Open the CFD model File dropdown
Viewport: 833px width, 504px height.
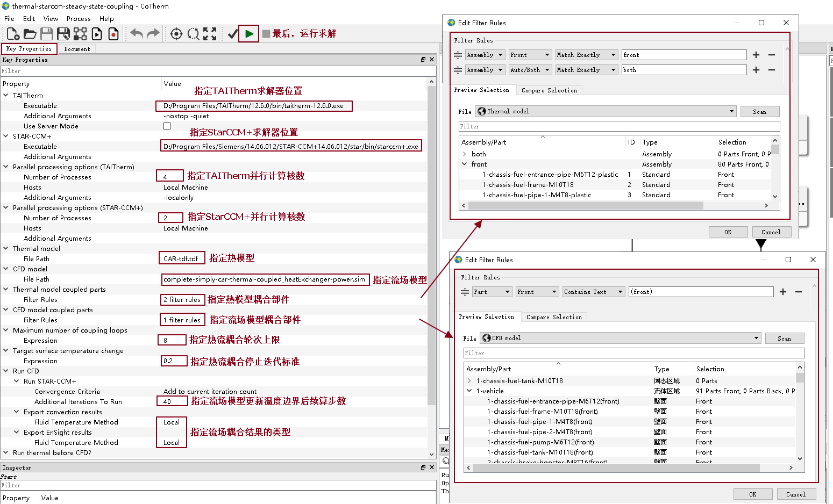[x=620, y=338]
